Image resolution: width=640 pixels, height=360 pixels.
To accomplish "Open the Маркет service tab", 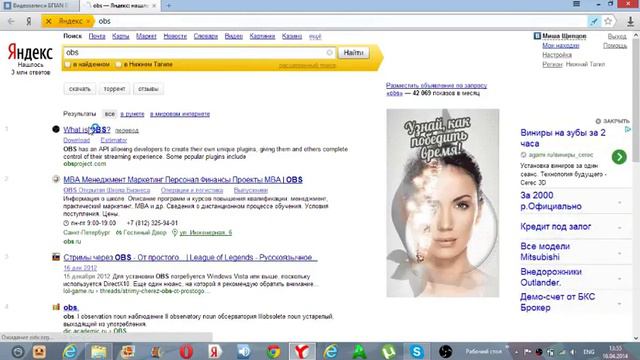I will [x=146, y=36].
